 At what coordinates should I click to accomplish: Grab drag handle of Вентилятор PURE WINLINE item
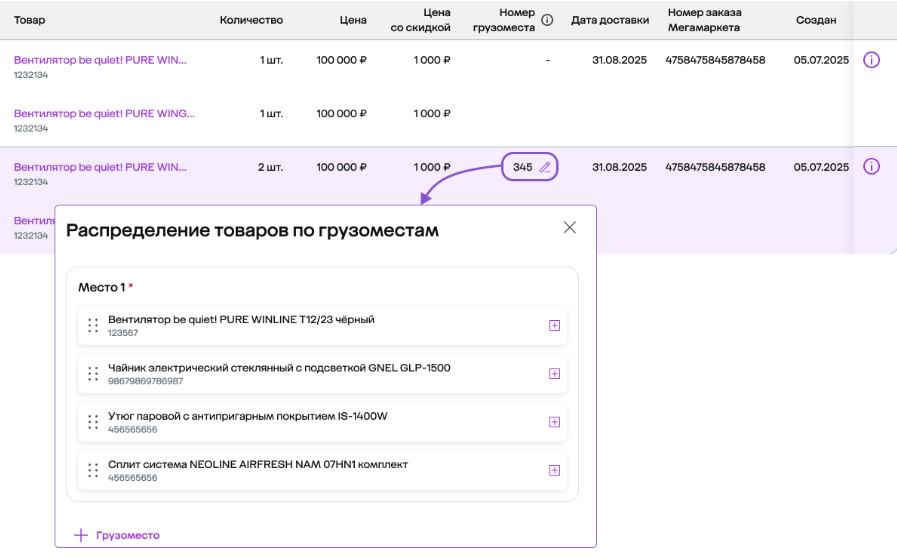92,326
